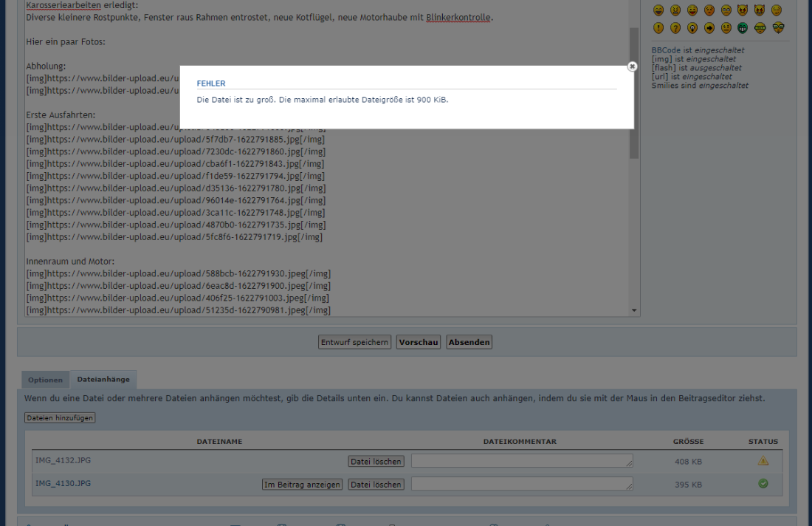Click the editor scrollbar down arrow
The height and width of the screenshot is (526, 812).
(x=634, y=310)
